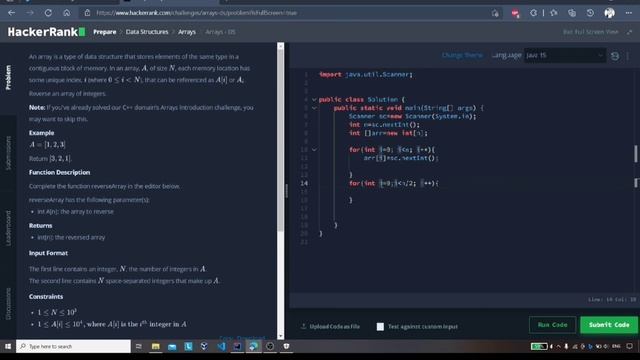Click the Constraints heading
This screenshot has height=360, width=640.
click(46, 297)
